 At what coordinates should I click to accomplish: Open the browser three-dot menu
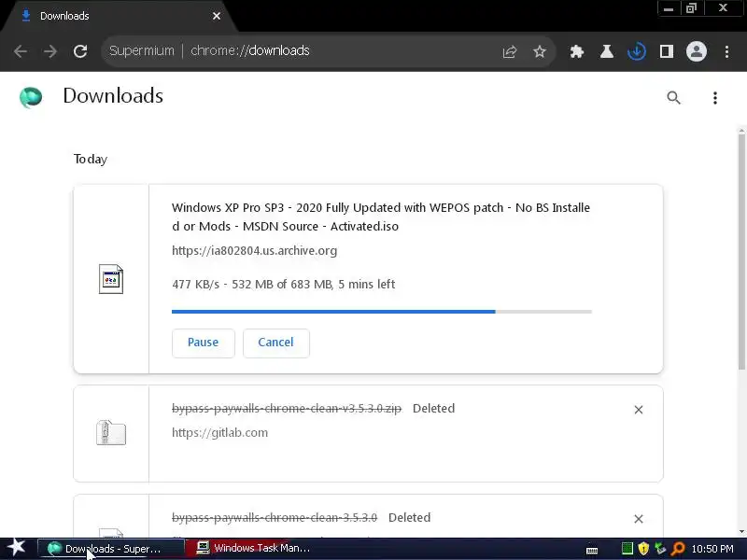[x=726, y=51]
